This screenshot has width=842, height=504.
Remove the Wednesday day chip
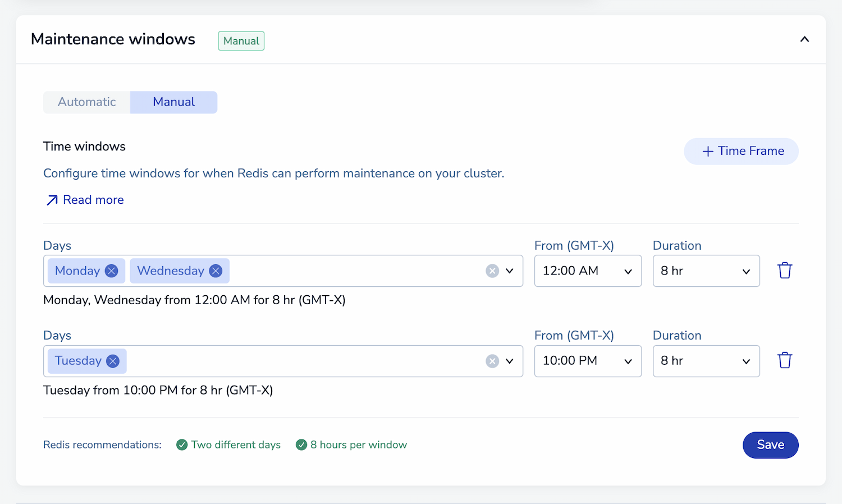point(216,271)
